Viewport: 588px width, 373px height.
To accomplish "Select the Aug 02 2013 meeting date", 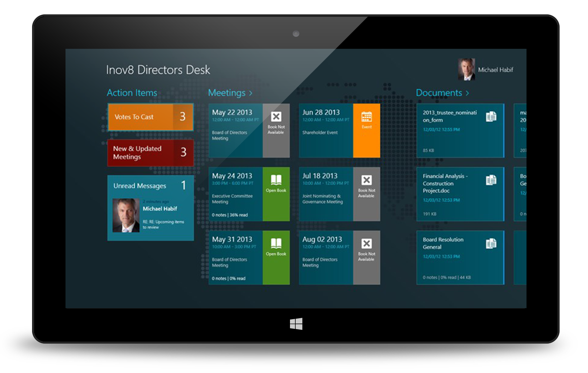I will pyautogui.click(x=322, y=239).
